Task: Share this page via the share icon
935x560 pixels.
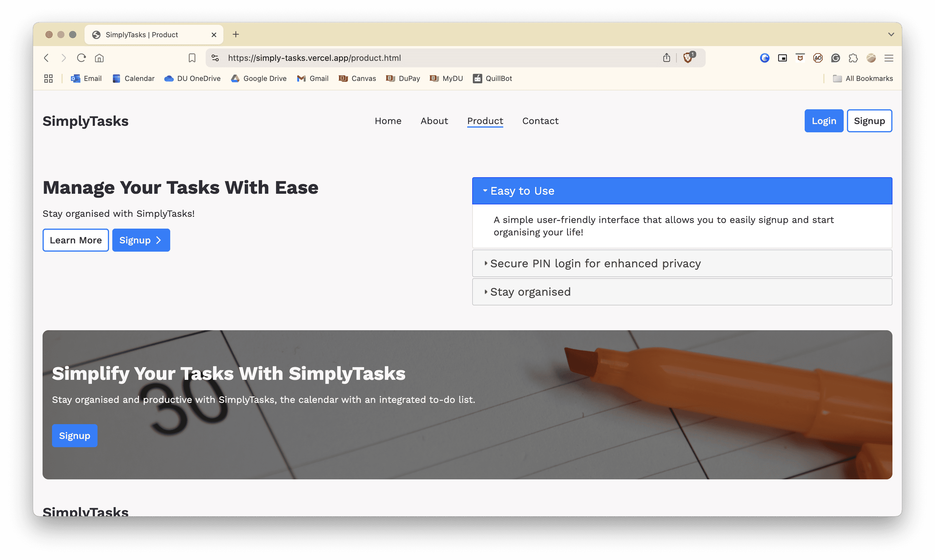Action: (x=666, y=57)
